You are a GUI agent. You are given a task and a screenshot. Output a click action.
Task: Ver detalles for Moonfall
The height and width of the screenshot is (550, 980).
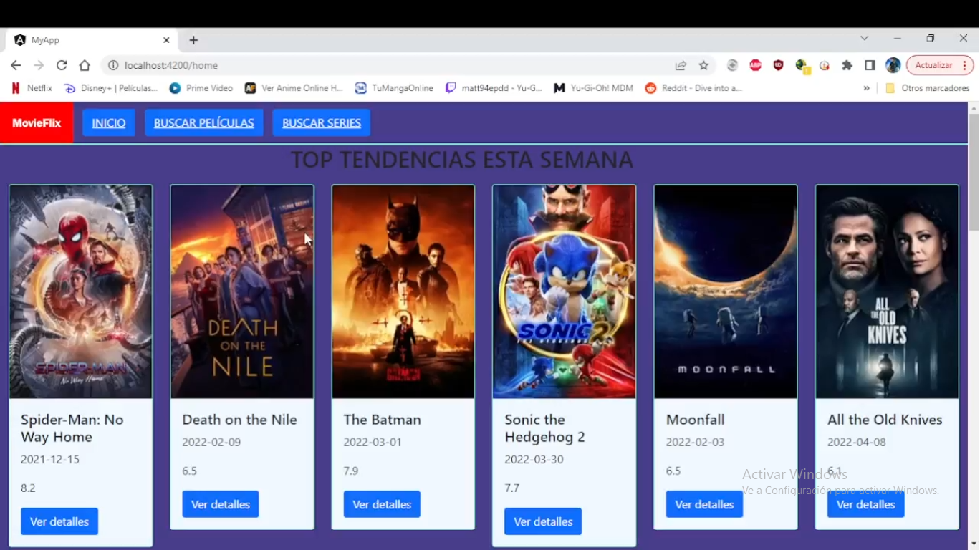tap(704, 504)
